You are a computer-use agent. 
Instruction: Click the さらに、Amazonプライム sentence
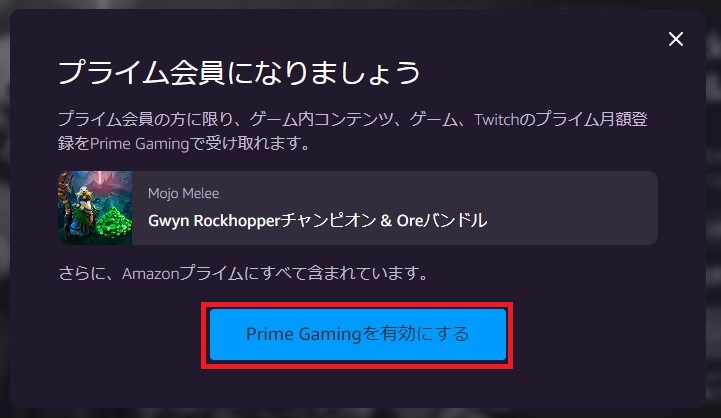tap(243, 274)
